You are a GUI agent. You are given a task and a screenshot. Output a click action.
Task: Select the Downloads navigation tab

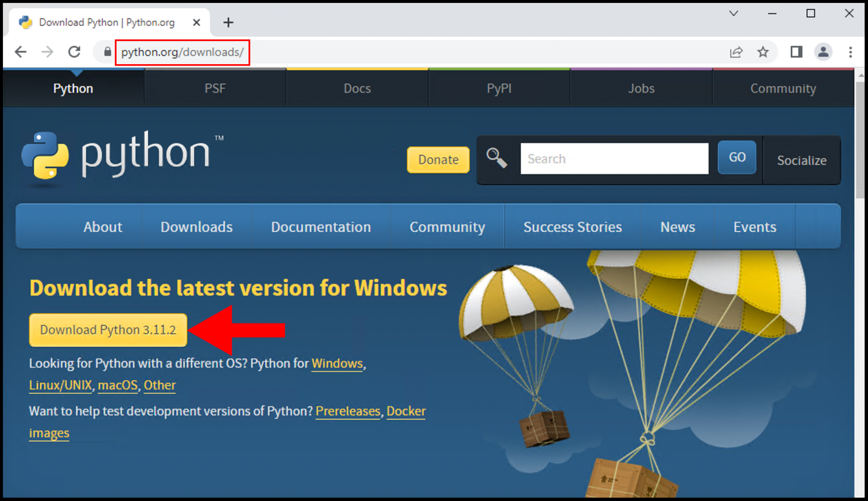[x=196, y=227]
